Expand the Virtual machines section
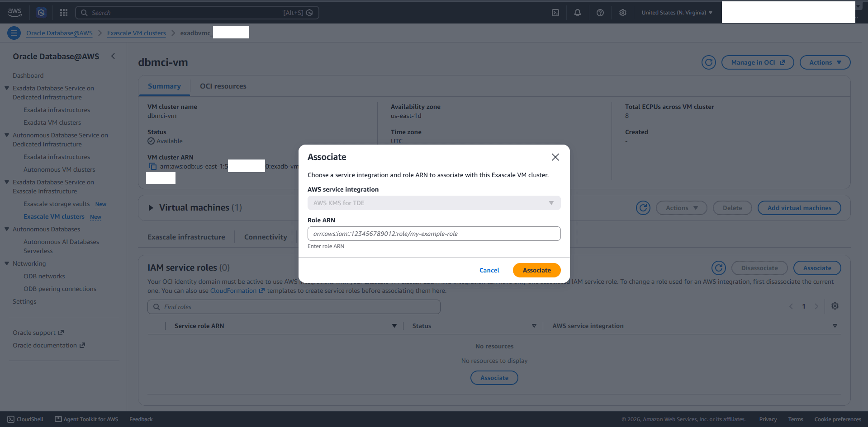 [x=151, y=208]
